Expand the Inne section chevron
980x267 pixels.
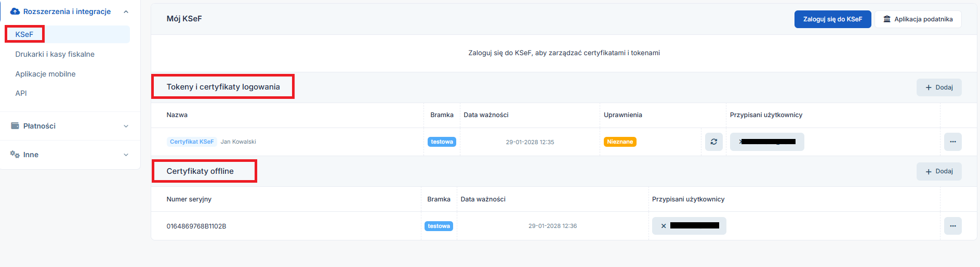126,155
